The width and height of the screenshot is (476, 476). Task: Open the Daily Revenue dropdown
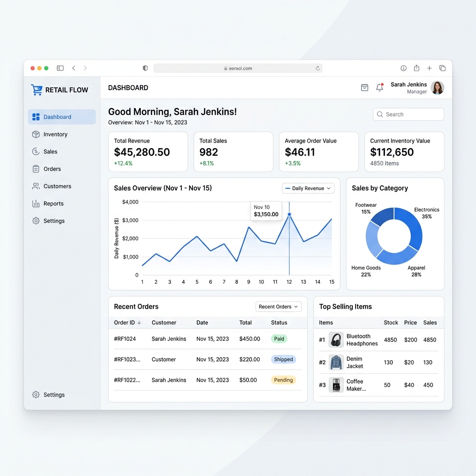(308, 188)
